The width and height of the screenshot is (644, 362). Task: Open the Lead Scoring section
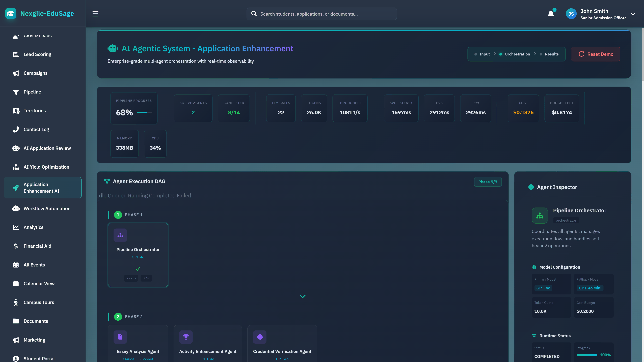(x=37, y=54)
